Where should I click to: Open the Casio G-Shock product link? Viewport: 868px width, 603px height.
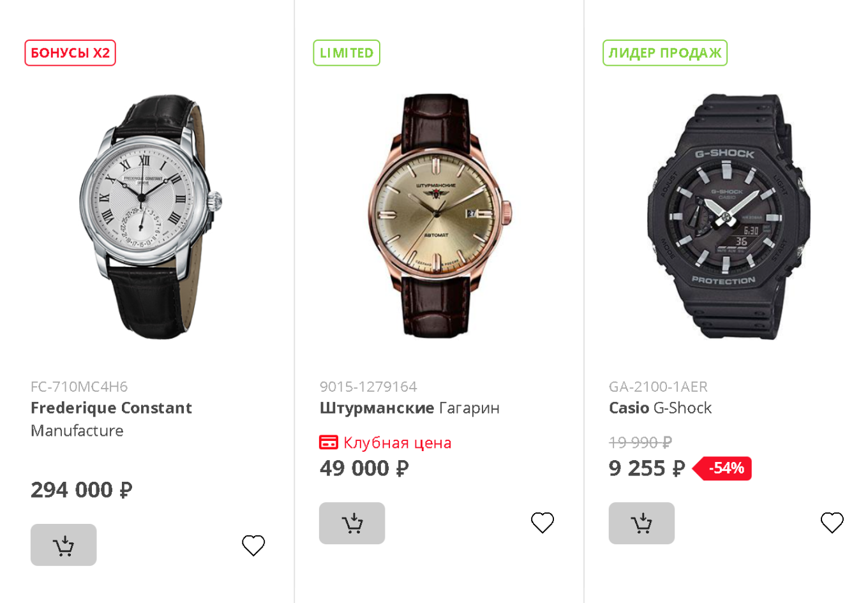(x=660, y=408)
